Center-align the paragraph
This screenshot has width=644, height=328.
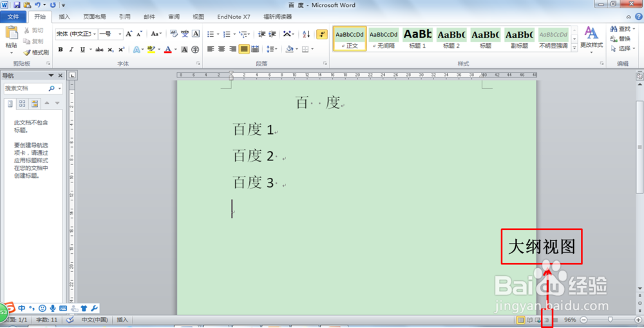(222, 50)
